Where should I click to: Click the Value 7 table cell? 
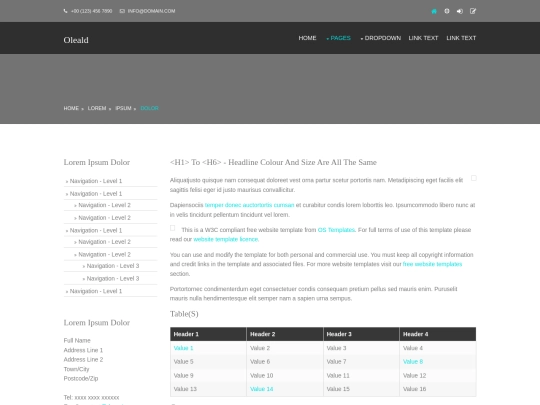(361, 362)
